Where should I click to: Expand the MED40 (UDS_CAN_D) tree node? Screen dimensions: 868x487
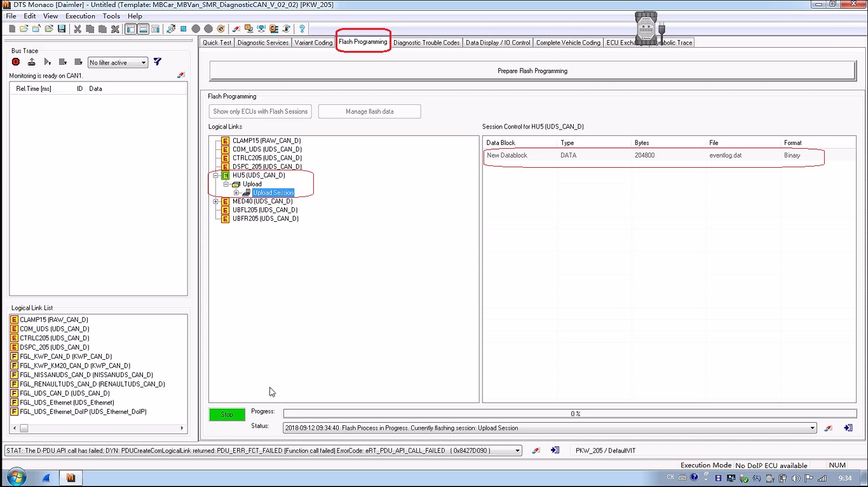coord(215,202)
